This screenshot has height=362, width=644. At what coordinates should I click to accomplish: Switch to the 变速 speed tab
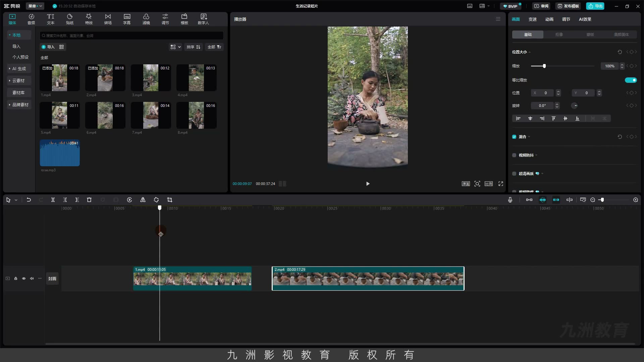coord(533,19)
